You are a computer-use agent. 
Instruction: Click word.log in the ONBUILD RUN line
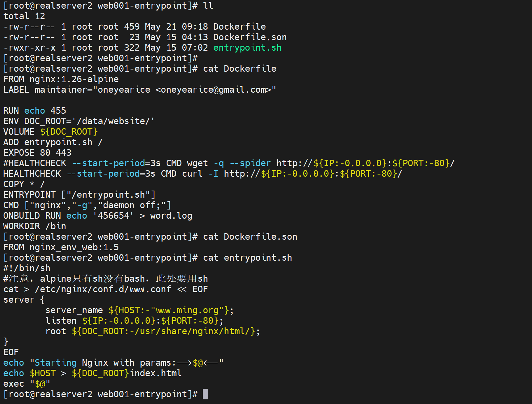coord(171,216)
